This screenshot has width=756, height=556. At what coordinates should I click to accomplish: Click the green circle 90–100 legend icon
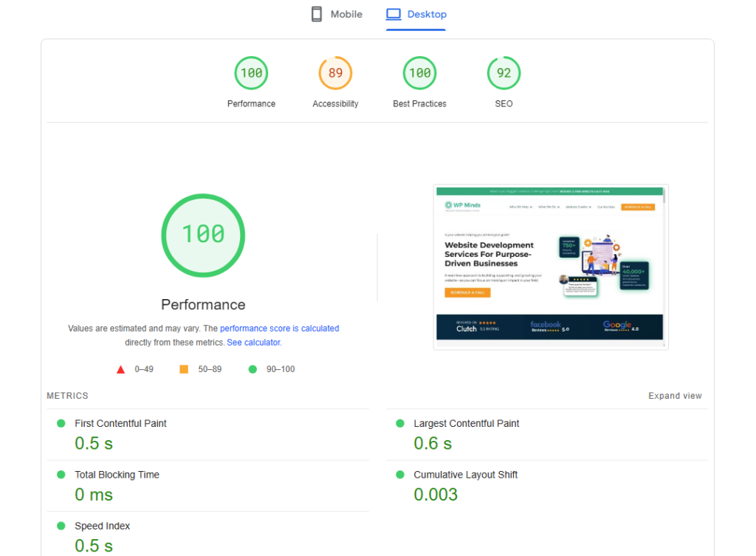[x=252, y=369]
